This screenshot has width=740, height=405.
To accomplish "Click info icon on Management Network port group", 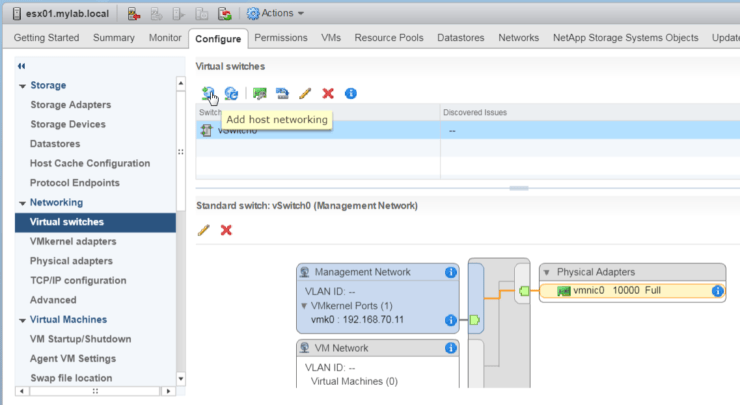I will (x=450, y=271).
